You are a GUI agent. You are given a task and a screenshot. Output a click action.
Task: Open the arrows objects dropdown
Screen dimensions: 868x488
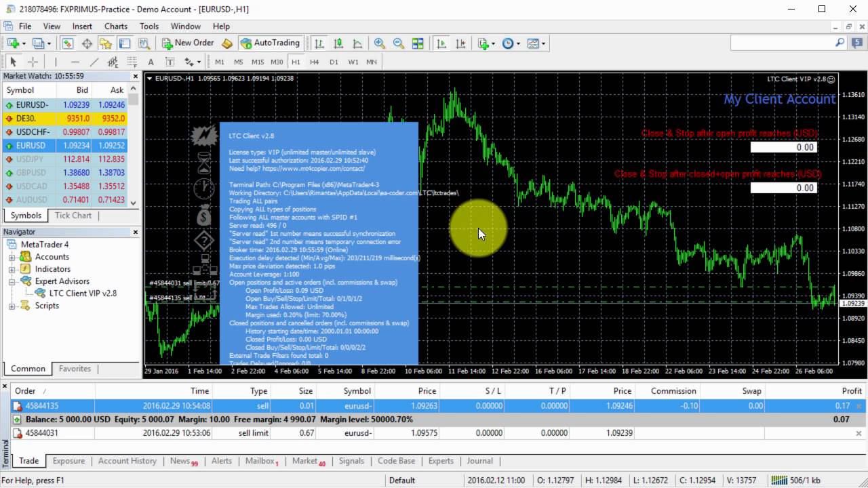pos(198,62)
